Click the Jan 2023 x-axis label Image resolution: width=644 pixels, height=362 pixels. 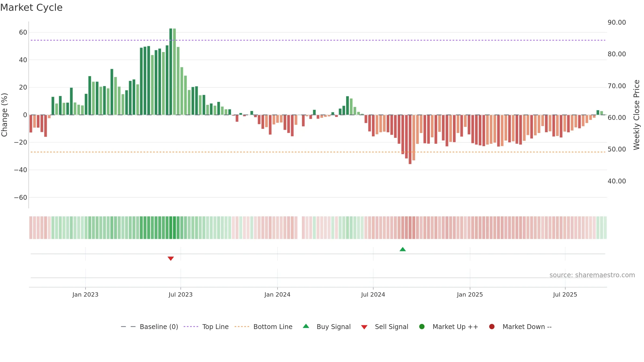tap(85, 295)
